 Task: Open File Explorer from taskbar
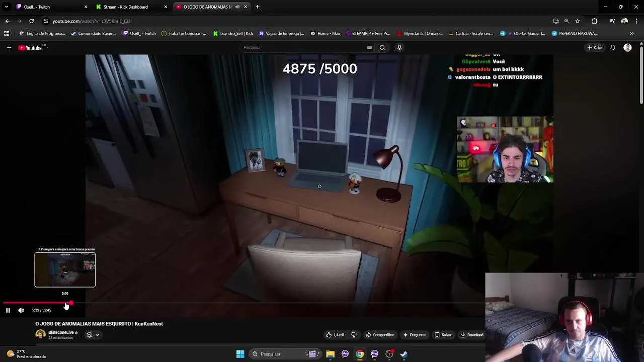(330, 354)
